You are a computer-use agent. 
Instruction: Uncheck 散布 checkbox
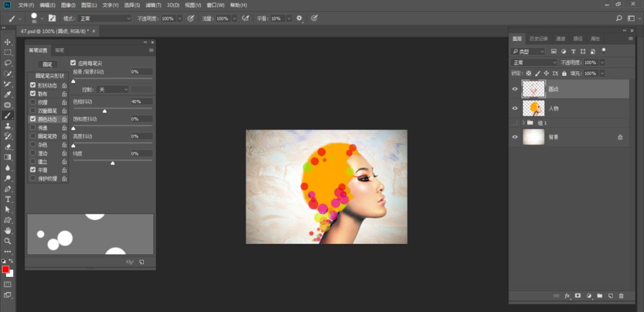(33, 94)
